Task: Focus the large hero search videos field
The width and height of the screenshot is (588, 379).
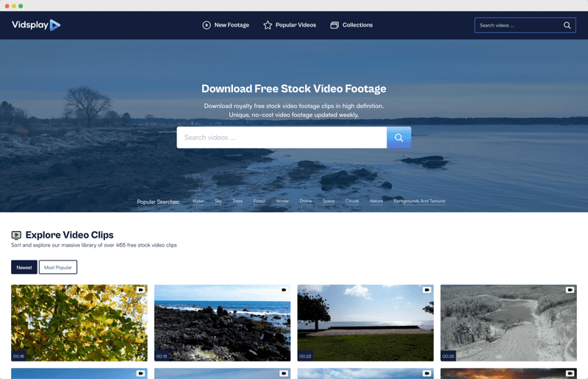Action: coord(282,138)
